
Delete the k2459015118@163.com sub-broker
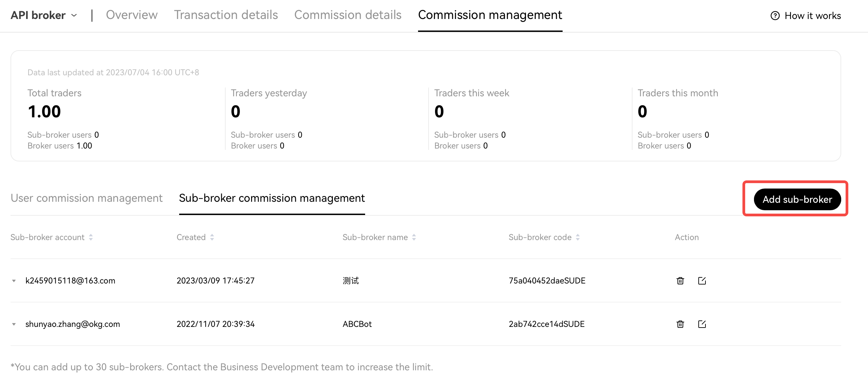[680, 281]
